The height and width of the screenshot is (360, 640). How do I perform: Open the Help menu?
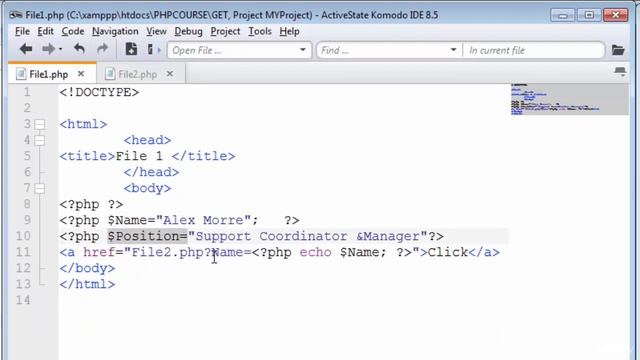(289, 31)
